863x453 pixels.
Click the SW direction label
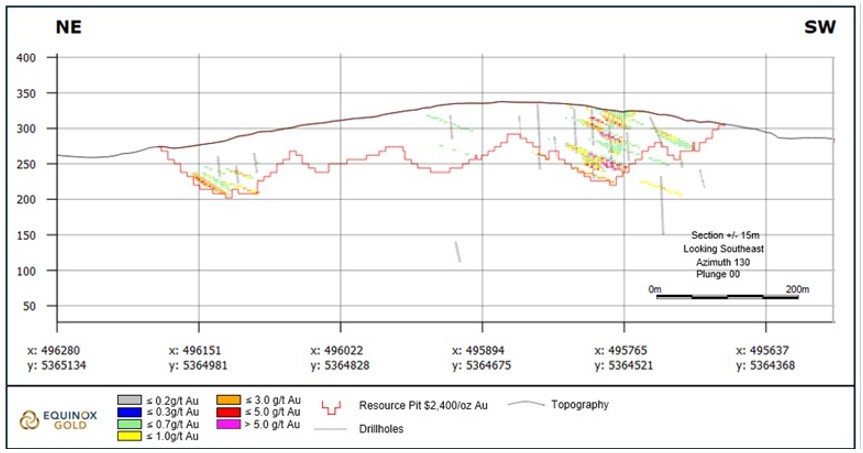(820, 28)
